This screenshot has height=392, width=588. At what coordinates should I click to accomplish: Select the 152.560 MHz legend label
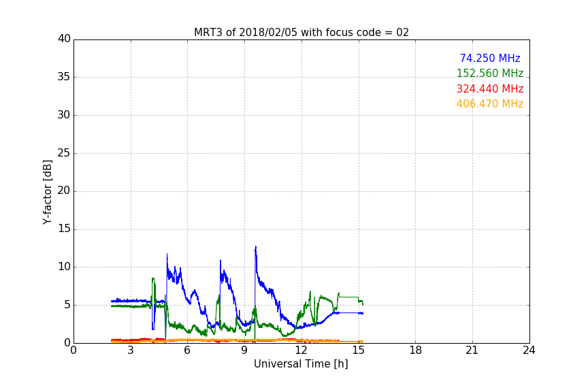[490, 73]
